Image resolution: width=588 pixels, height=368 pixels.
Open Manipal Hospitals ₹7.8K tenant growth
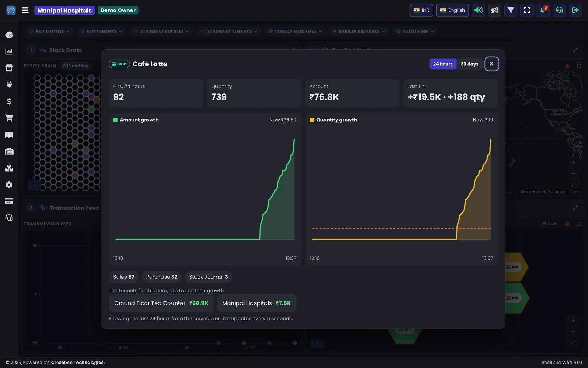point(257,303)
